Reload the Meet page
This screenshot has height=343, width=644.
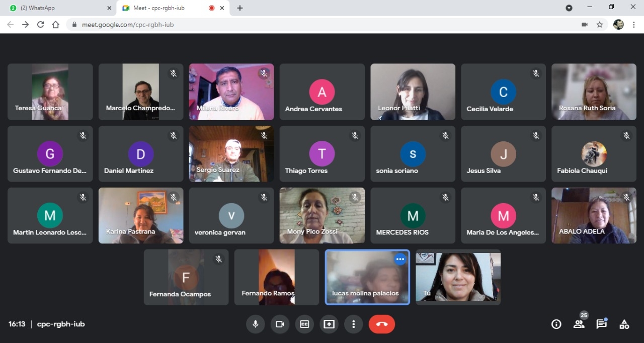40,24
